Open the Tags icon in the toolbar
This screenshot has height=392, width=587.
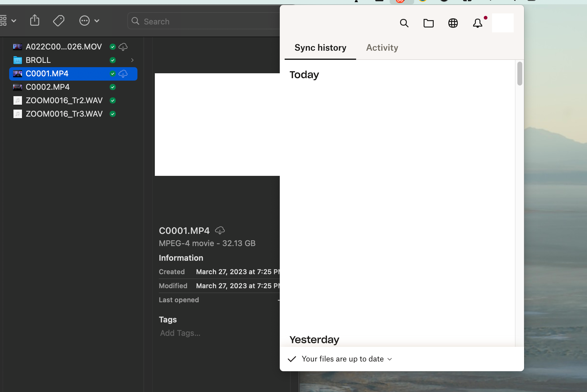(59, 20)
